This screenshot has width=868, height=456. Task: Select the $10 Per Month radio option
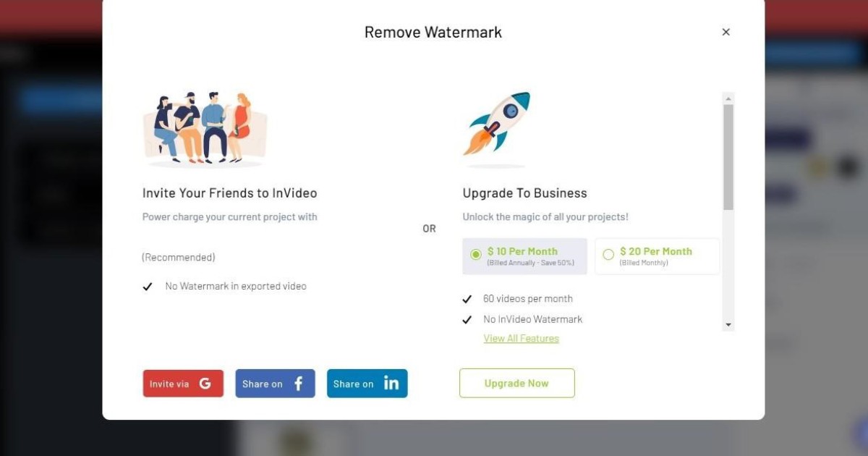point(475,254)
